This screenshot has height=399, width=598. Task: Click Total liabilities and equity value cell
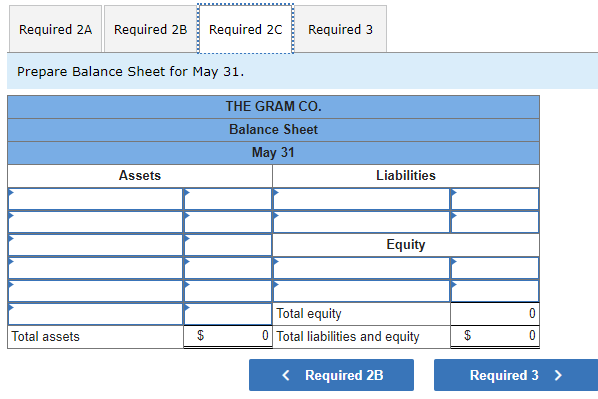(x=495, y=336)
